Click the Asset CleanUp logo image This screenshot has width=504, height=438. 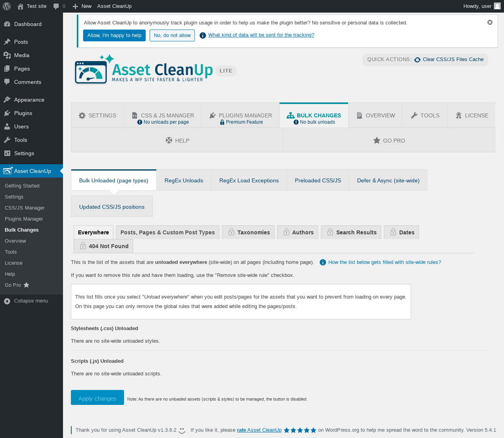[x=144, y=69]
